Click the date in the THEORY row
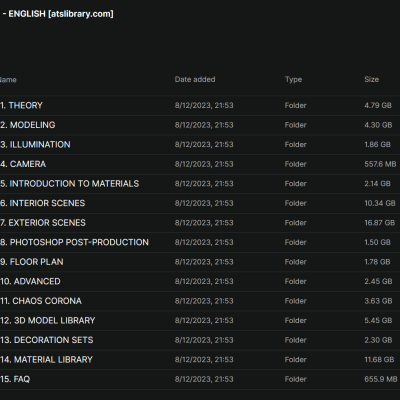400x400 pixels. tap(204, 105)
